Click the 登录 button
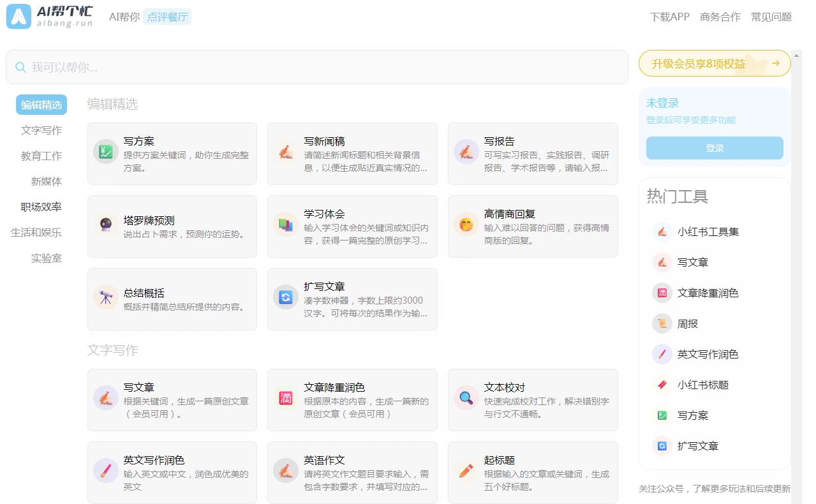Screen dimensions: 816x504 (x=714, y=147)
